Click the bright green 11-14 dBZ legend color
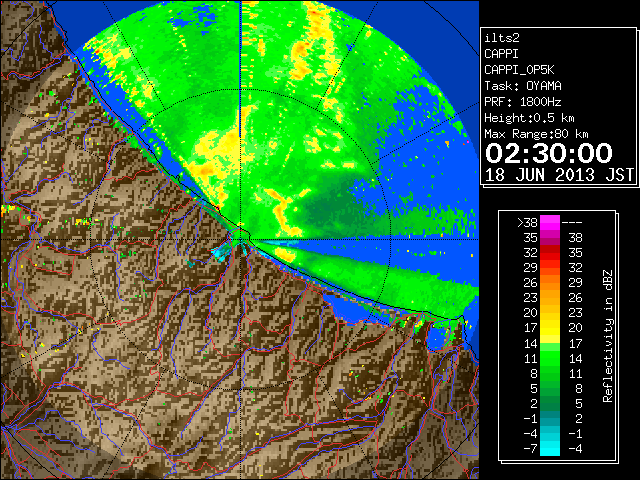Image resolution: width=640 pixels, height=480 pixels. tap(550, 358)
